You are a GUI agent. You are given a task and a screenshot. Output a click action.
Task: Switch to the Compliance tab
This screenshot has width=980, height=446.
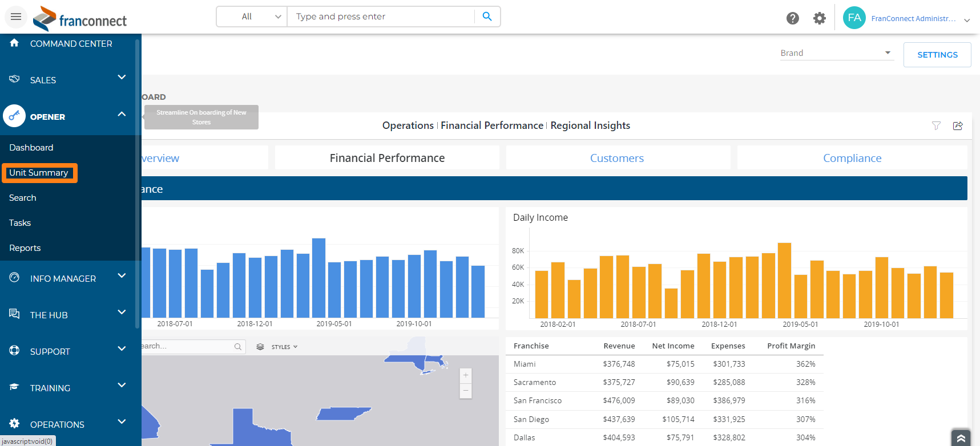(852, 158)
